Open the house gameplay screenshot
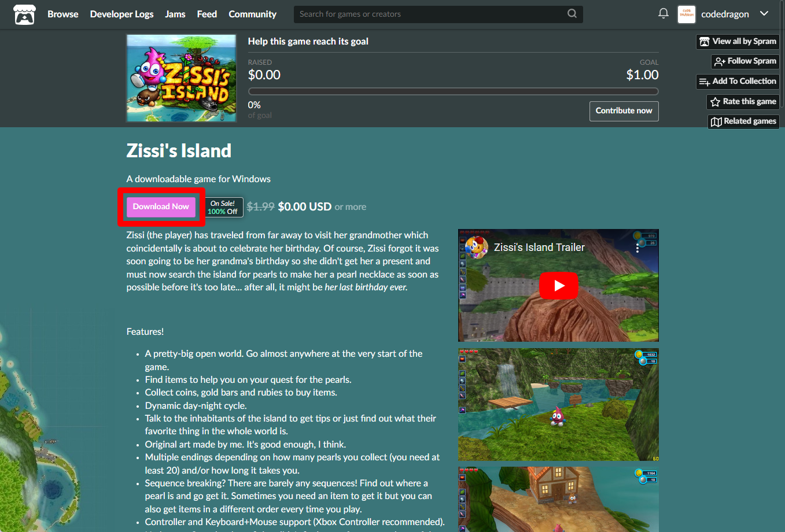This screenshot has height=532, width=785. point(558,499)
